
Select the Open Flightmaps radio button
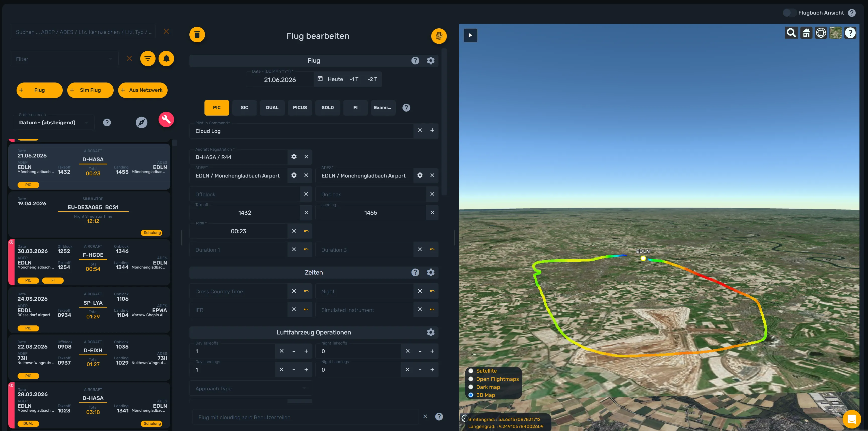pos(471,379)
